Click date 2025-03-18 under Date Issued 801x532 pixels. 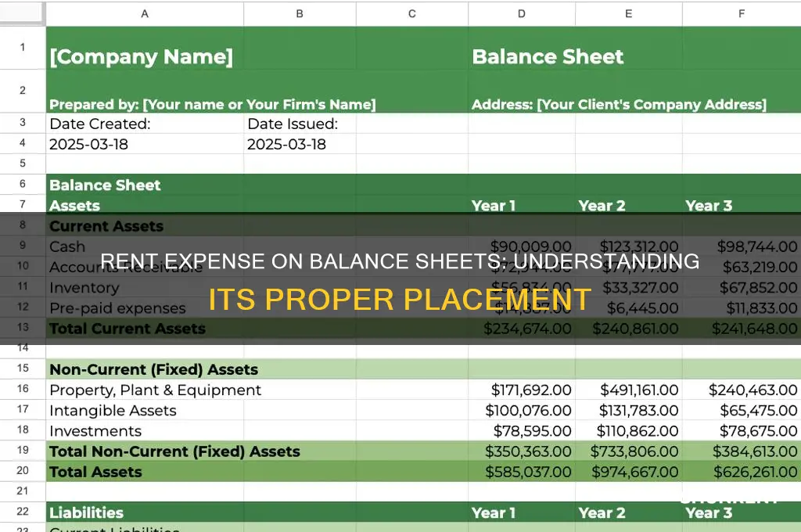coord(286,144)
